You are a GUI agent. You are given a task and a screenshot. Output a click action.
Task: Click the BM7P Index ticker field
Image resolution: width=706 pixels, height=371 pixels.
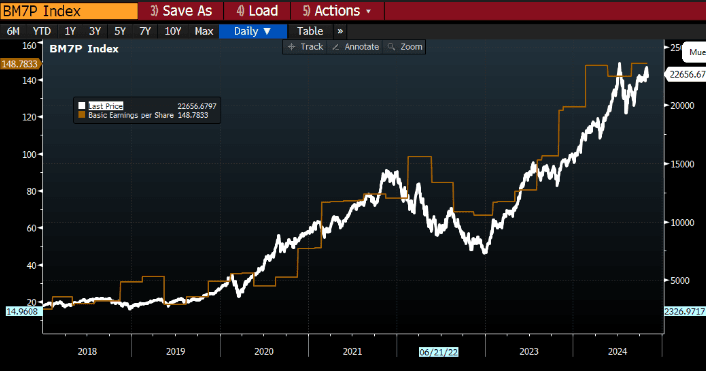click(69, 11)
